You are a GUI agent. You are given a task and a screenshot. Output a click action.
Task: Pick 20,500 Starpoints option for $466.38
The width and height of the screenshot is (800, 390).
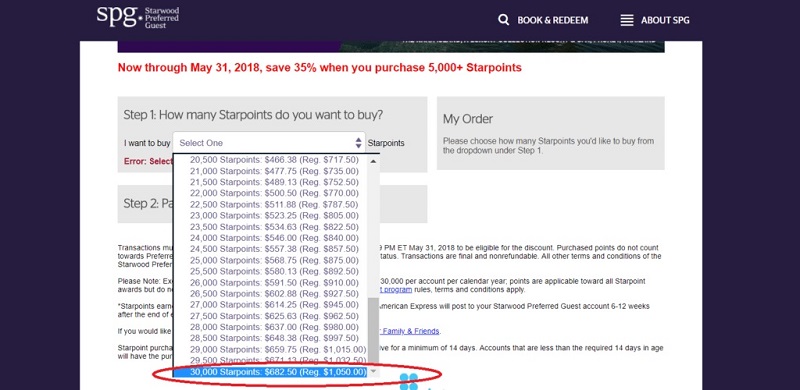[270, 160]
